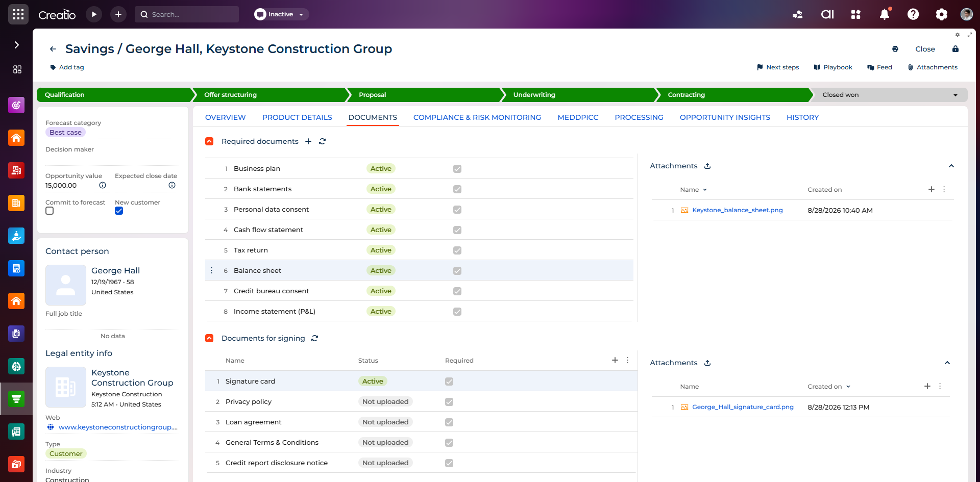Click the lock icon at top right
980x482 pixels.
coord(955,49)
